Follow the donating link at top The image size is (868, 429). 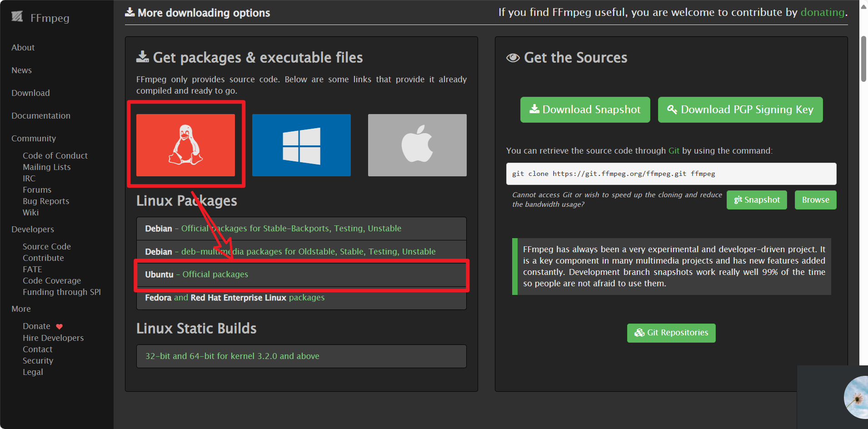pos(822,12)
